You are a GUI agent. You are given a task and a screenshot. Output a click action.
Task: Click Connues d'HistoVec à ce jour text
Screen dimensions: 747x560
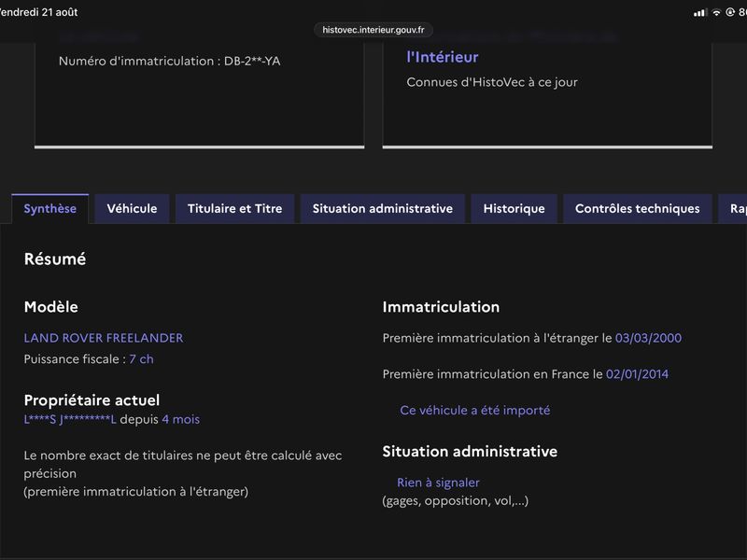pos(492,82)
